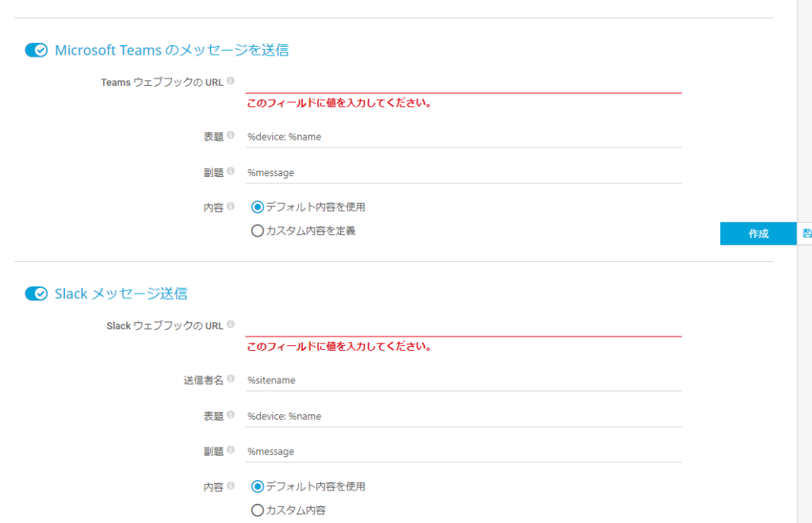Screen dimensions: 812x523
Task: Open info icon beside Slack 内容 label
Action: click(x=231, y=486)
